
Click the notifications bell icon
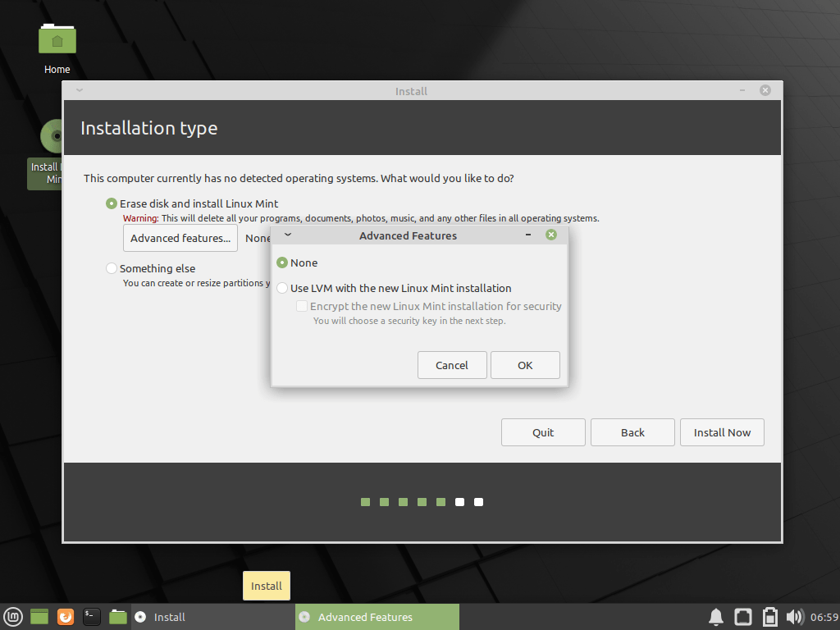[x=716, y=617]
